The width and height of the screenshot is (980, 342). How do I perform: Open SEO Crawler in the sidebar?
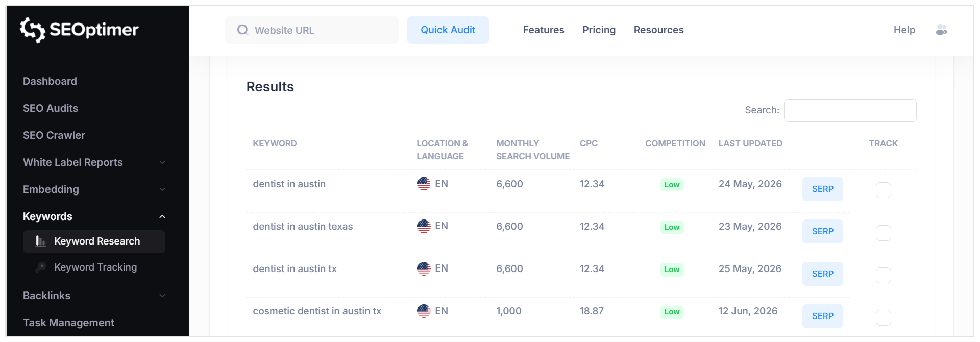pos(54,135)
